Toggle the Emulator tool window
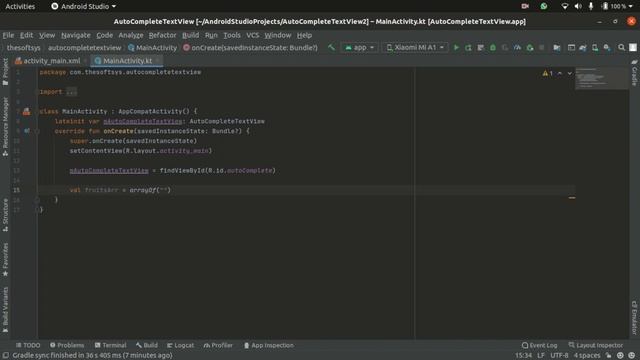The height and width of the screenshot is (360, 640). point(634,317)
